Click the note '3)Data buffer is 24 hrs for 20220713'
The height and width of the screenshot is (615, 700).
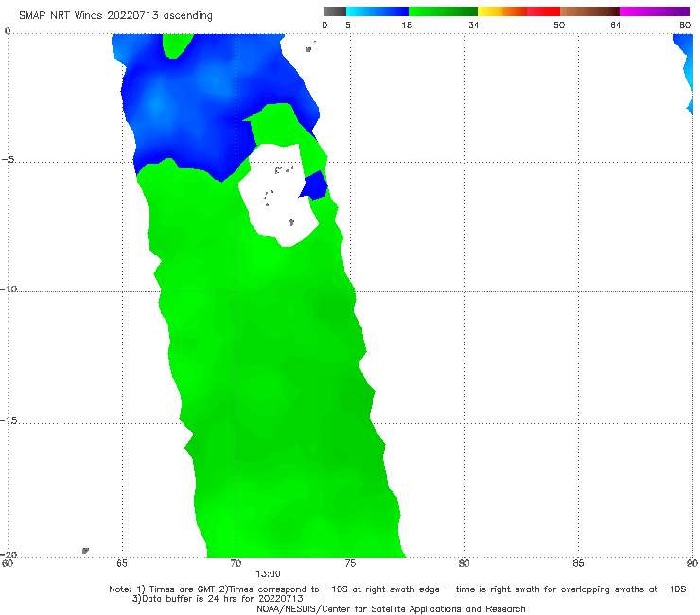(218, 599)
